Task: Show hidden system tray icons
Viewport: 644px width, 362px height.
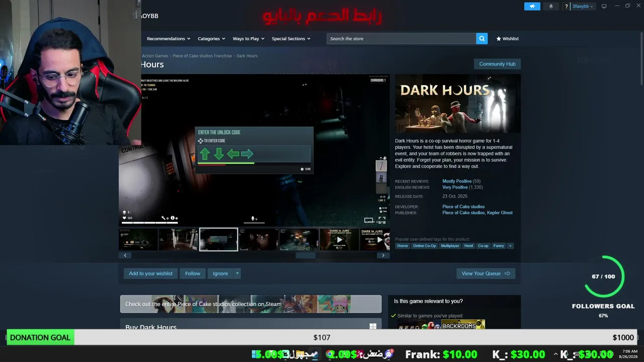Action: pyautogui.click(x=555, y=354)
